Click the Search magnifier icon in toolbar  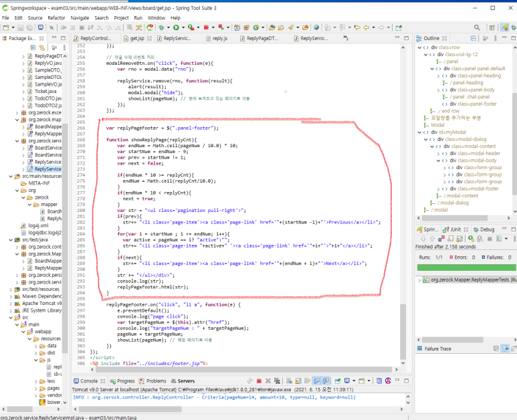[x=477, y=27]
